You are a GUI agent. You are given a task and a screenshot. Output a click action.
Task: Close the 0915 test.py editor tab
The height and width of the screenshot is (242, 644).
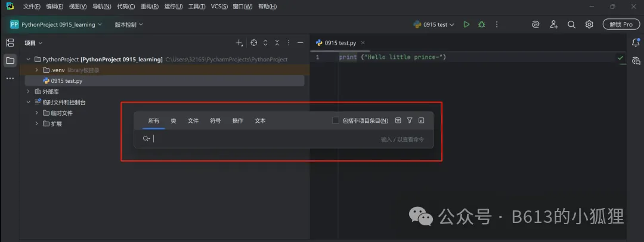click(x=363, y=43)
